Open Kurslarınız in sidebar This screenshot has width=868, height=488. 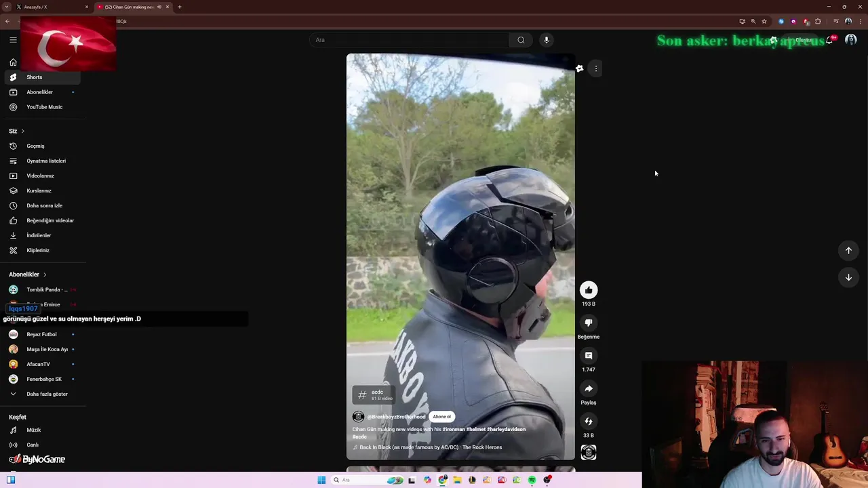43,190
